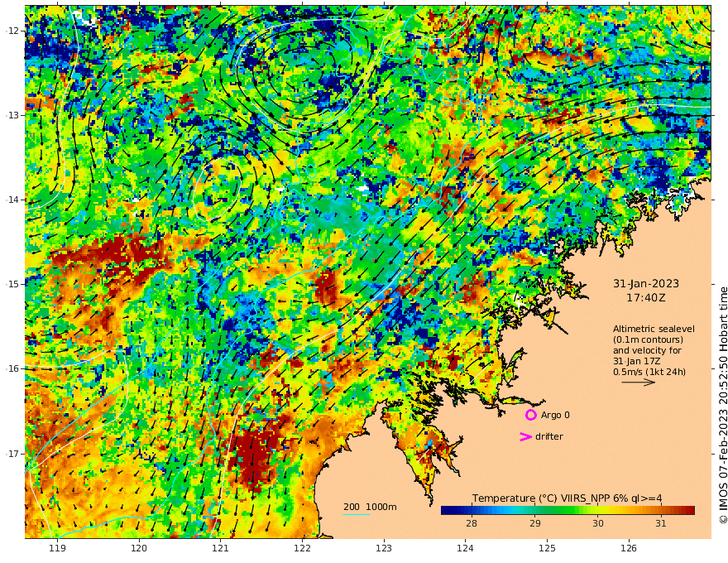Viewport: 728px width, 563px height.
Task: Click the magenta drifter arrowhead legend marker
Action: click(525, 436)
